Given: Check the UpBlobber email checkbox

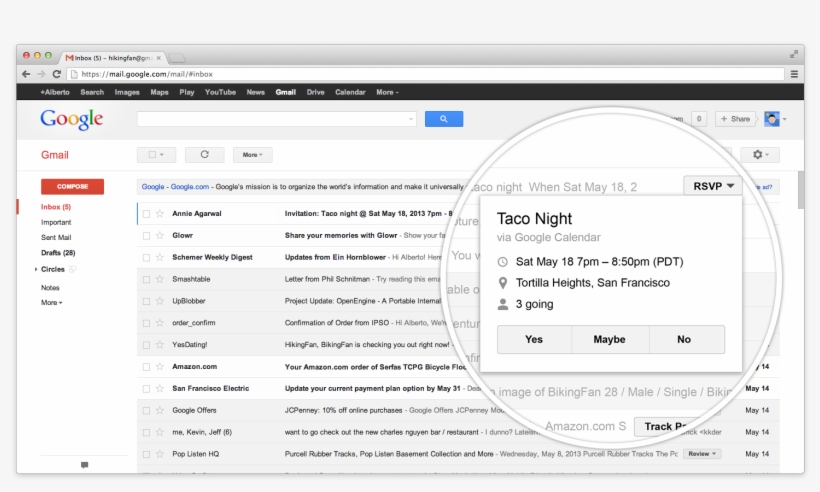Looking at the screenshot, I should click(146, 301).
